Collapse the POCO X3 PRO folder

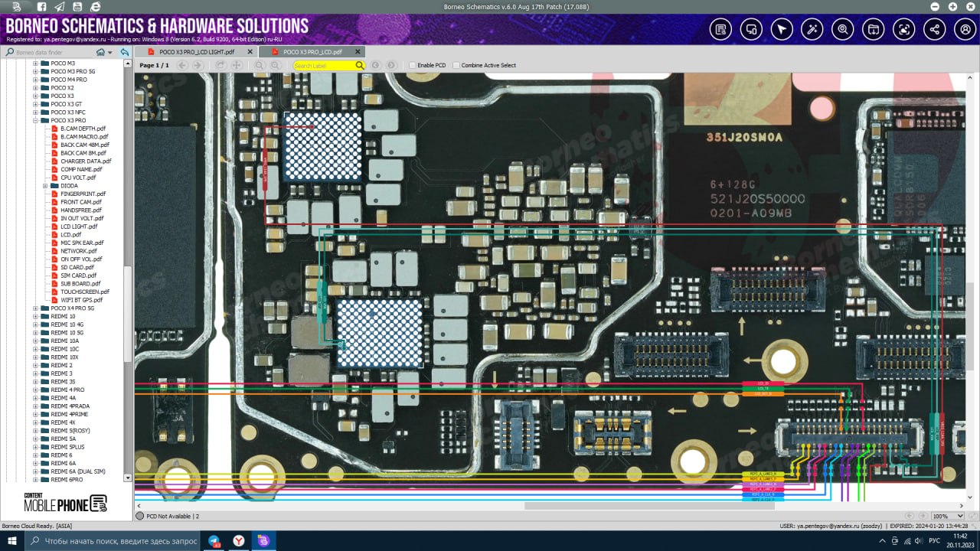tap(35, 120)
